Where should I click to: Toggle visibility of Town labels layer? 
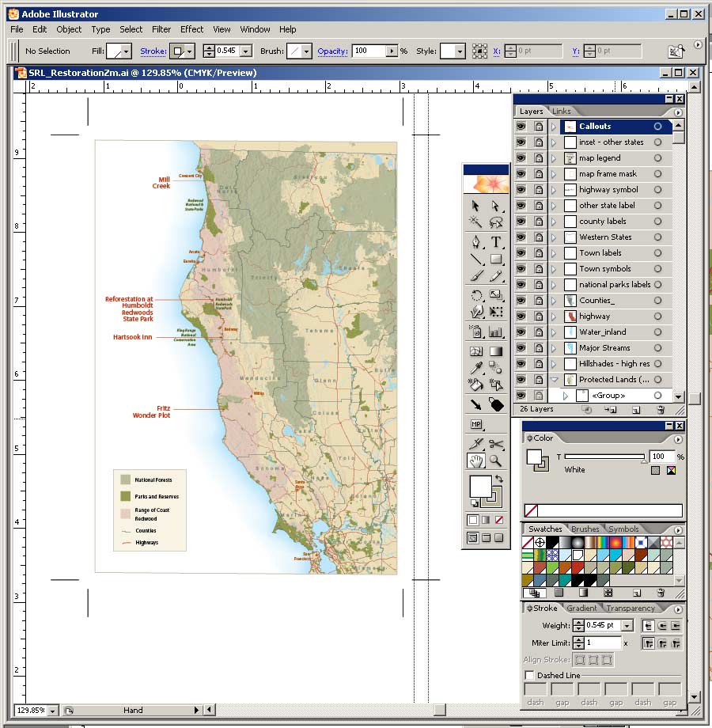click(521, 252)
